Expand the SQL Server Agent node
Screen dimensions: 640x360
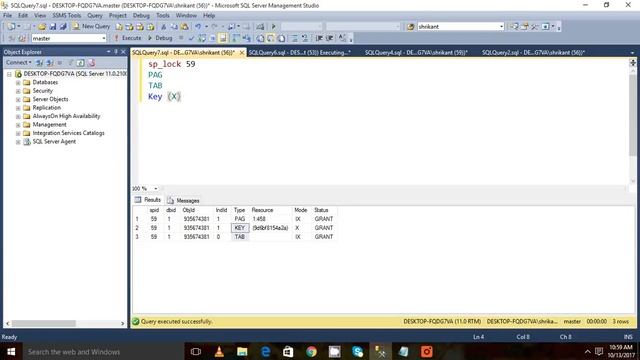18,142
